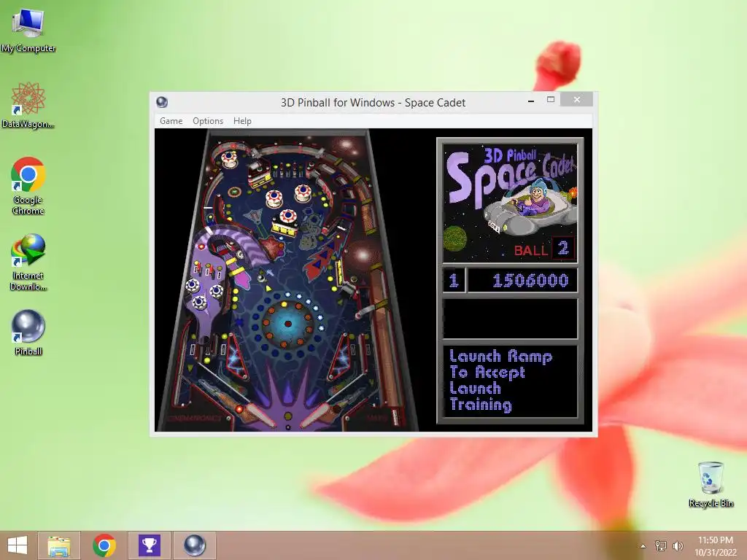
Task: Click the player number 1 box
Action: [454, 280]
